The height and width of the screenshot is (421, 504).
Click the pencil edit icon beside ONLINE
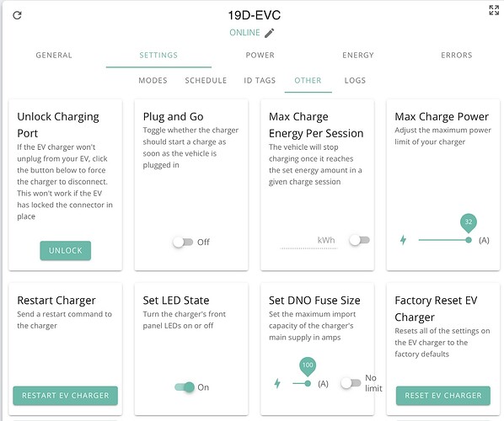pos(270,33)
